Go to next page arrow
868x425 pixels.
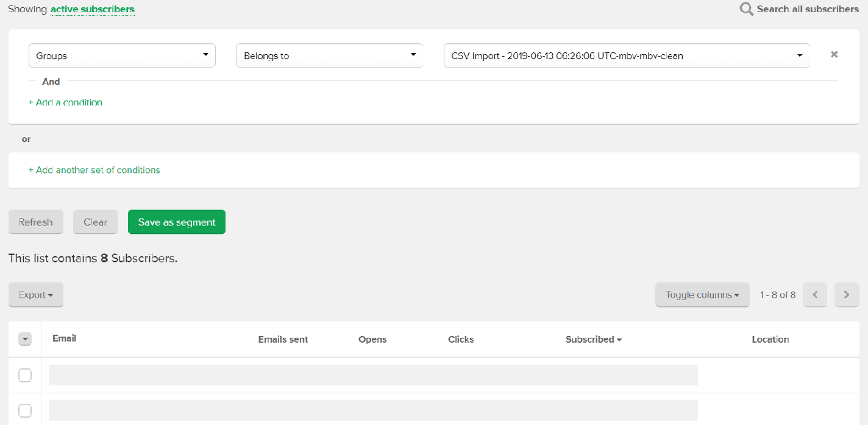click(x=846, y=295)
